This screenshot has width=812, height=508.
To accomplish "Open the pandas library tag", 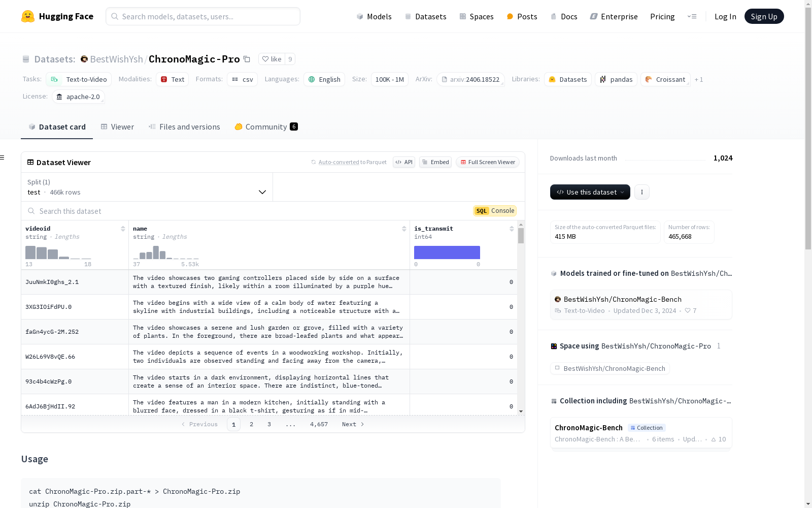I will (x=616, y=79).
